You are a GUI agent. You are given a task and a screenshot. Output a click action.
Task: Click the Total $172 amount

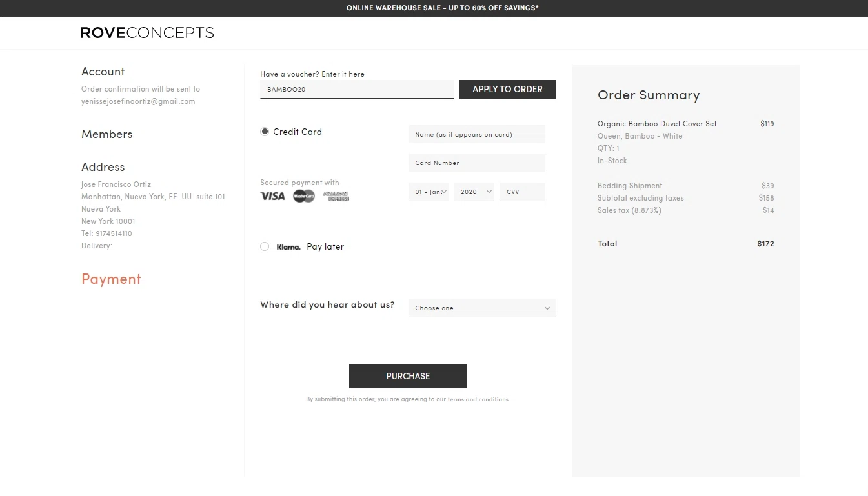coord(765,244)
